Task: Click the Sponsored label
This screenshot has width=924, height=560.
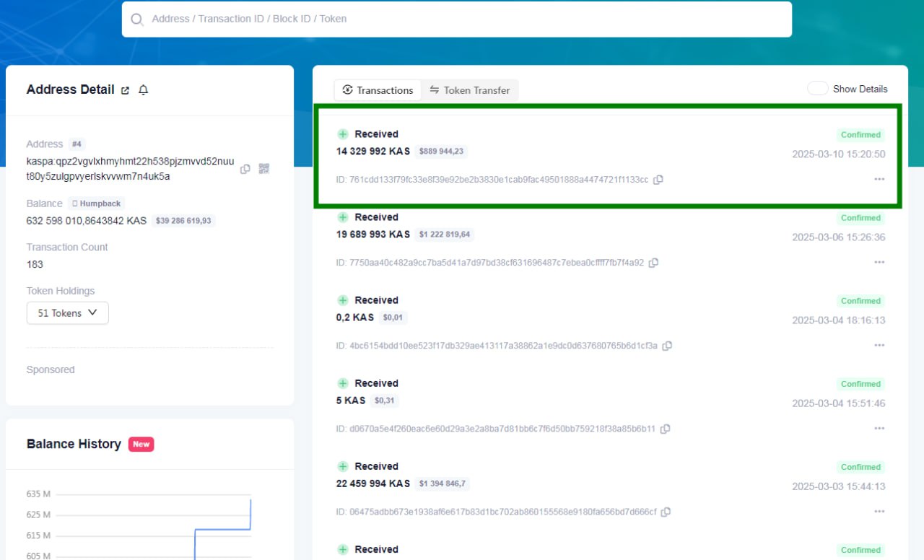Action: 51,369
